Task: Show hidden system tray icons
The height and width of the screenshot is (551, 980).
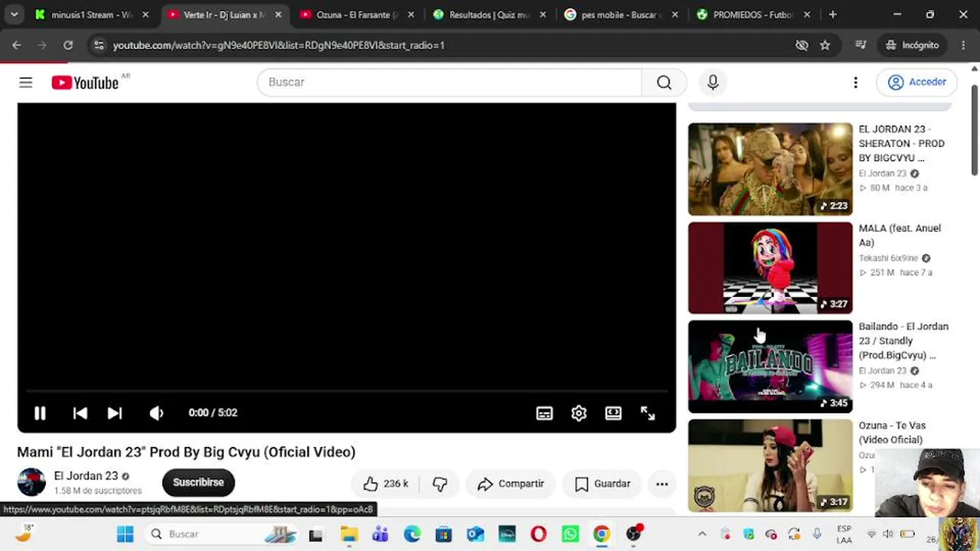Action: point(702,534)
